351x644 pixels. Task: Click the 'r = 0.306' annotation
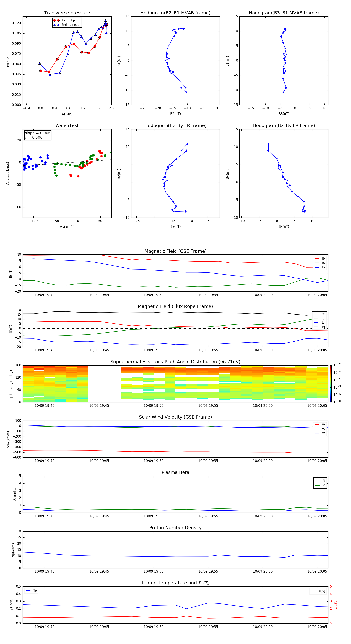click(x=34, y=137)
